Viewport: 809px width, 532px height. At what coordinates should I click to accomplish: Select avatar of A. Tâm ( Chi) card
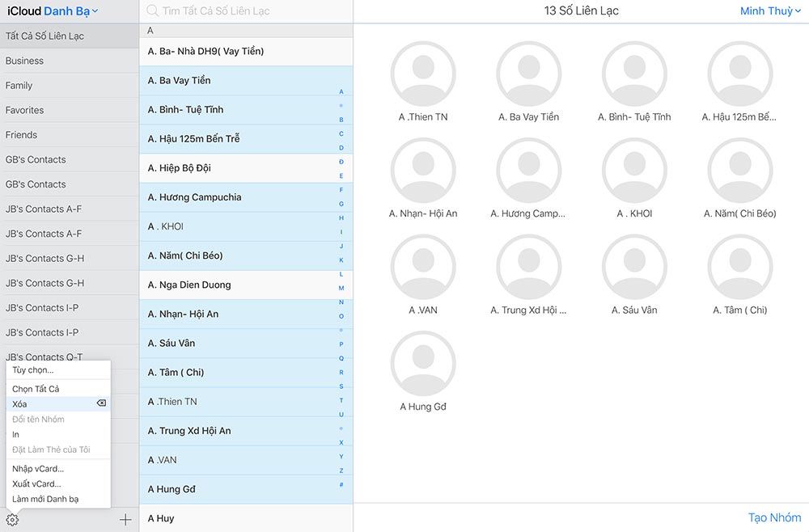(740, 267)
